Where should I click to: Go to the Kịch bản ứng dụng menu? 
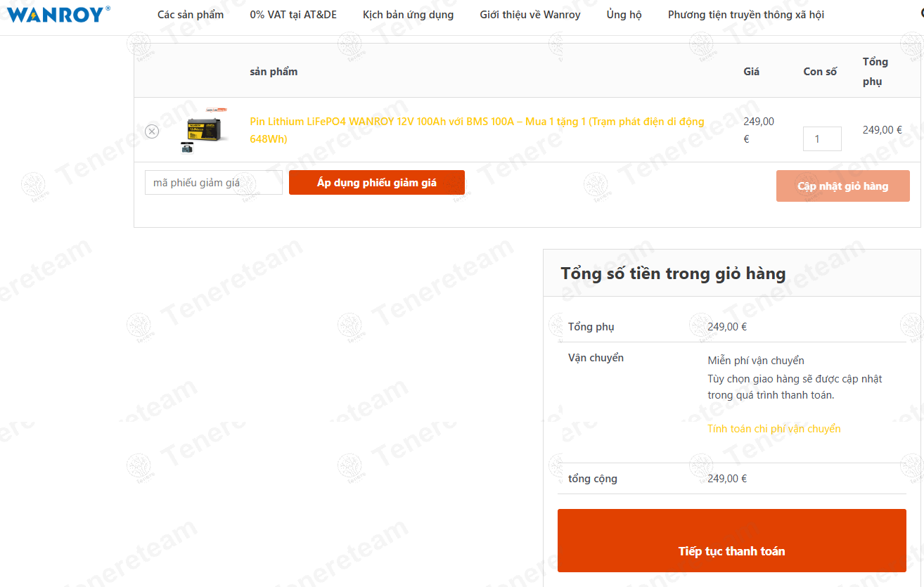tap(408, 15)
